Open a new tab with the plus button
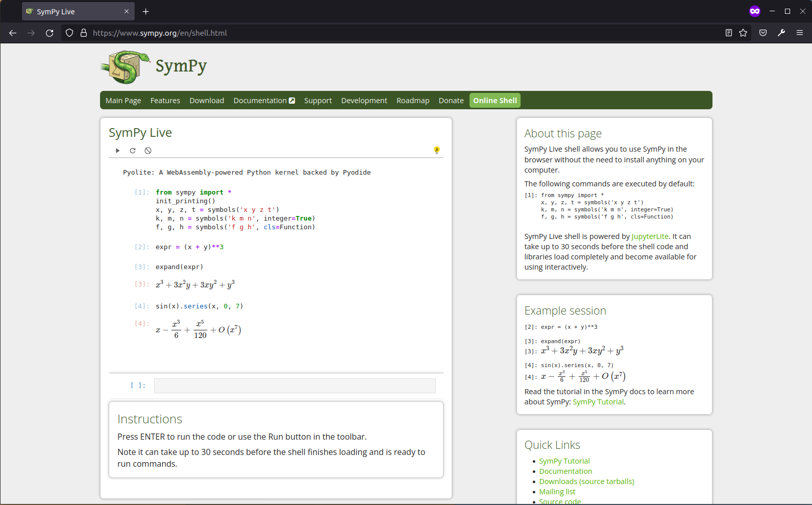Image resolution: width=812 pixels, height=505 pixels. (x=146, y=11)
